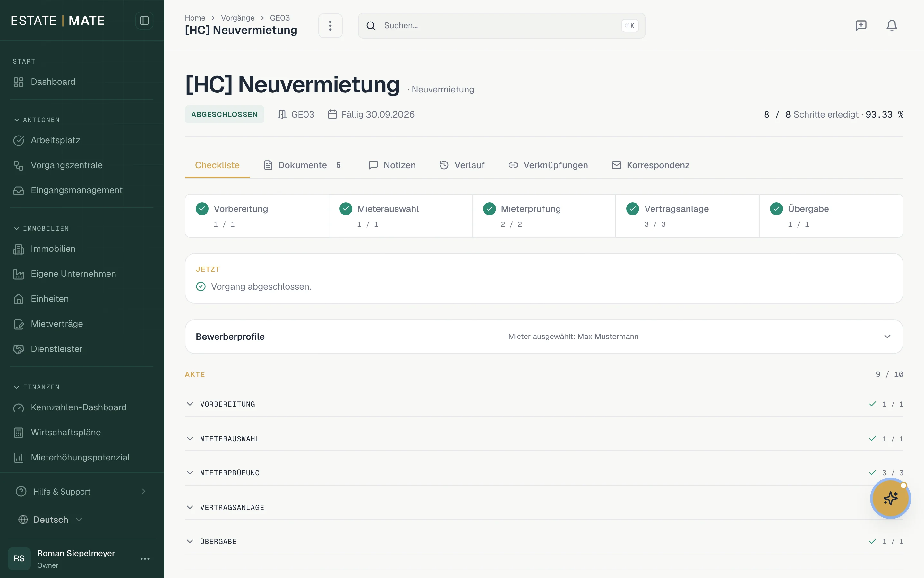Toggle the MIETERAUSWAHL file section

(x=544, y=439)
